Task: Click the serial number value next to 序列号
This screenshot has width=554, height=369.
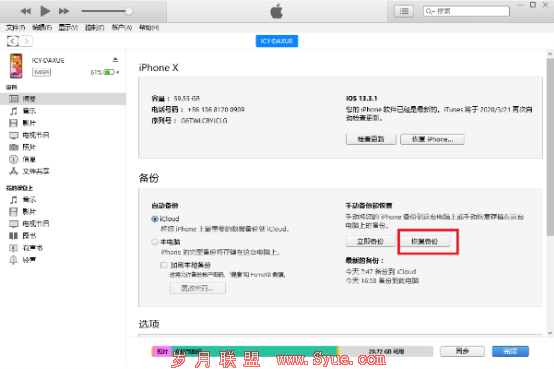Action: coord(204,121)
